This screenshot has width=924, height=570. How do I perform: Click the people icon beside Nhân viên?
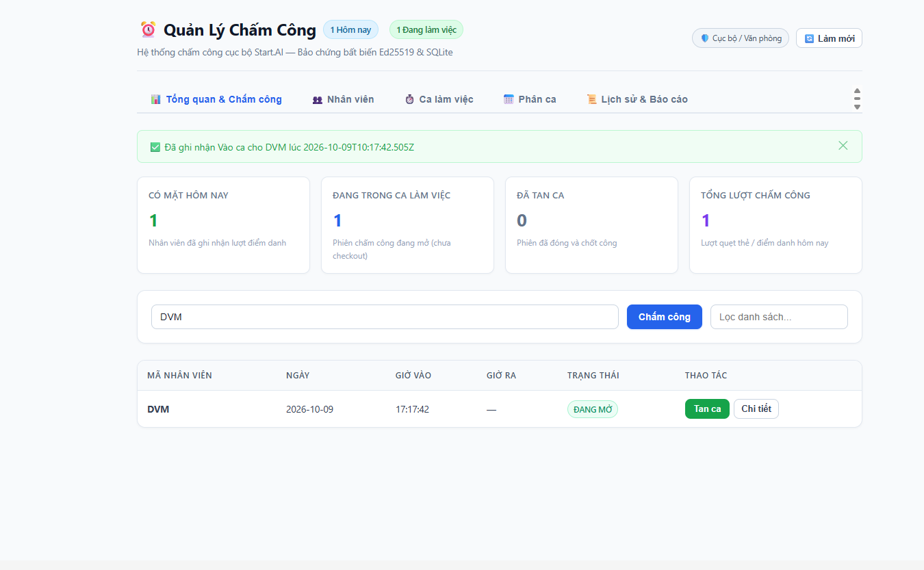pyautogui.click(x=318, y=99)
